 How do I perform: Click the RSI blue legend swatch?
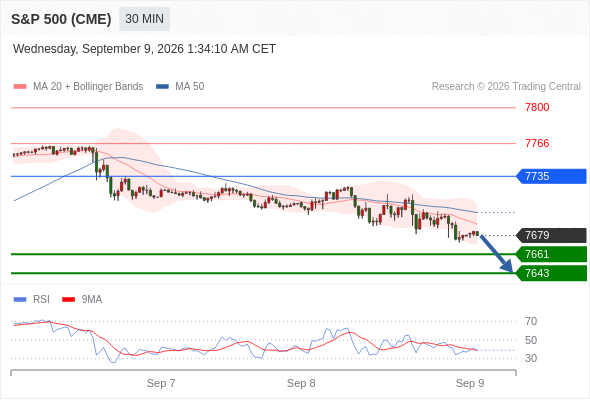(x=20, y=300)
